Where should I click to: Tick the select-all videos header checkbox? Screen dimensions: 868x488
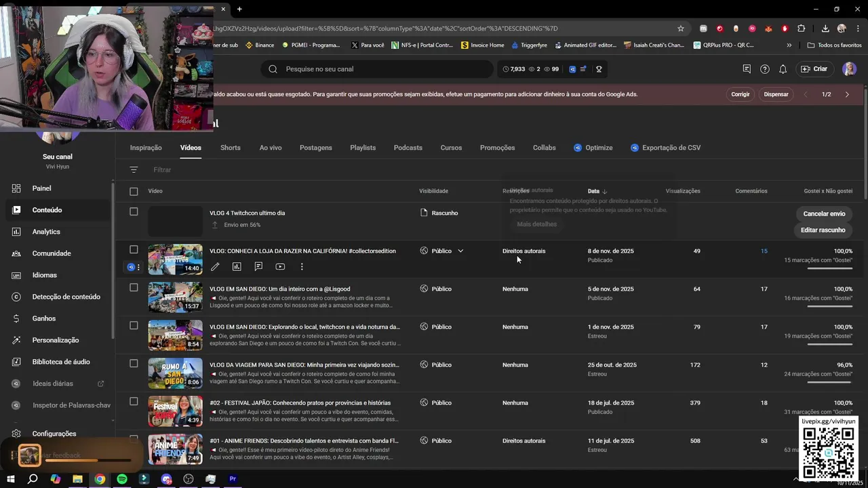pos(134,191)
